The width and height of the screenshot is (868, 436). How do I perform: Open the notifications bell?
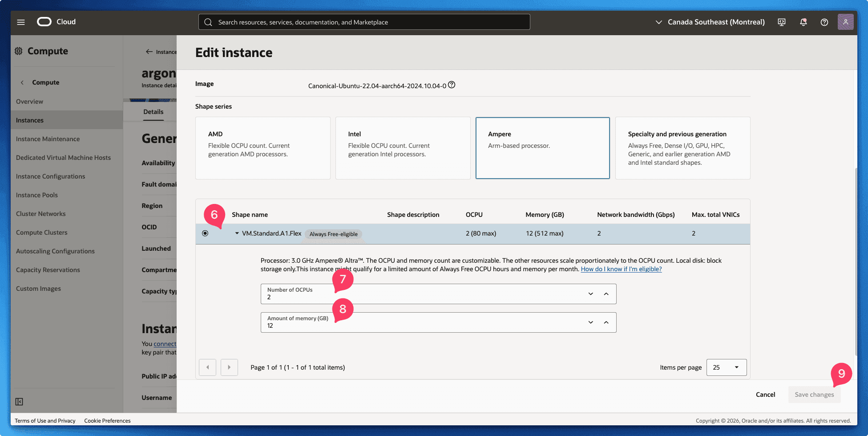(803, 22)
